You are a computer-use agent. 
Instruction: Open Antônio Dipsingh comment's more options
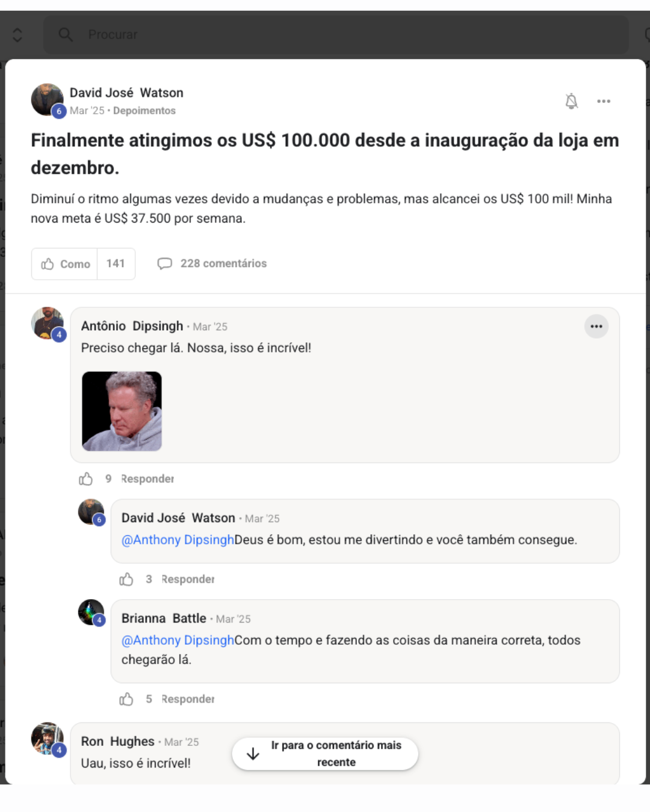tap(596, 327)
